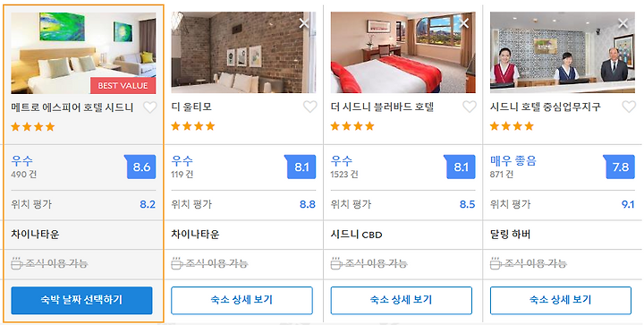Click the 8.6 rating badge

(140, 167)
